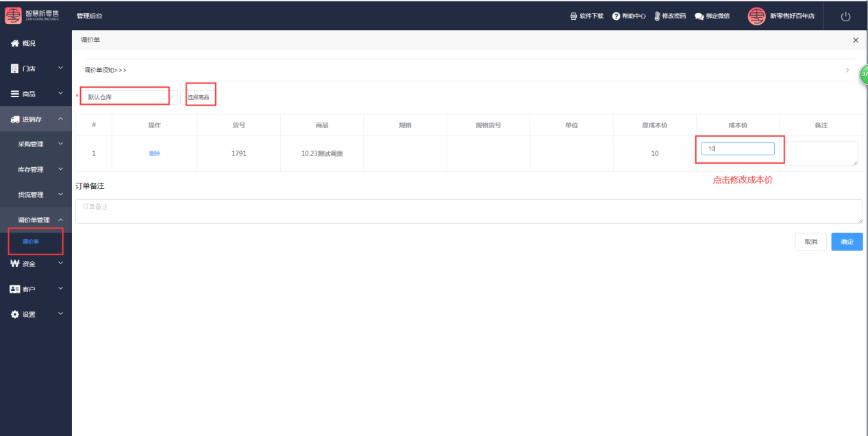The image size is (868, 436).
Task: Click the 门店 store building icon
Action: tap(14, 68)
